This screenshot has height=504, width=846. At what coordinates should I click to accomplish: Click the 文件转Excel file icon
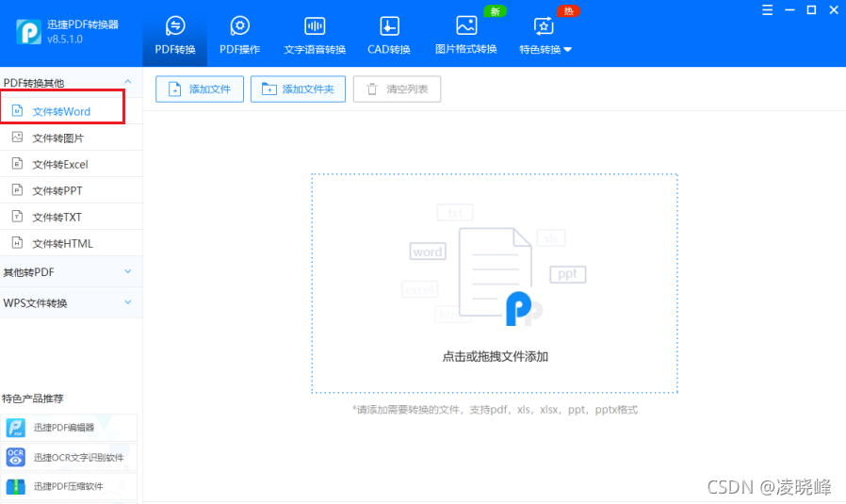(x=17, y=164)
